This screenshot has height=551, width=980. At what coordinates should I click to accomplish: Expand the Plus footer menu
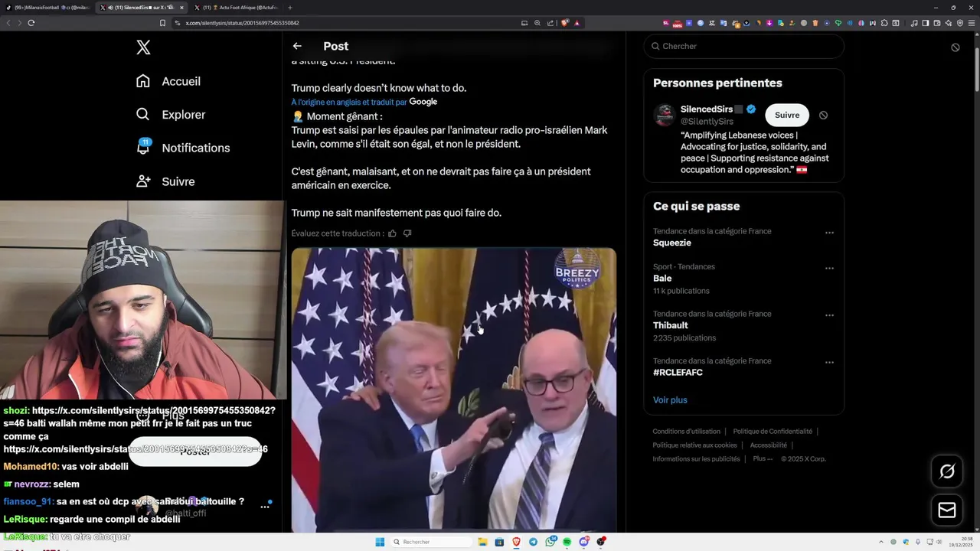[763, 459]
